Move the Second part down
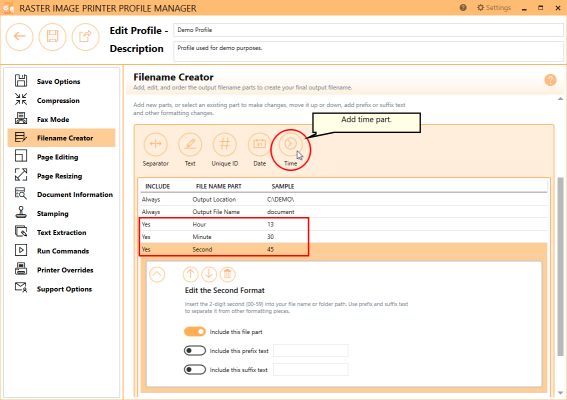Image resolution: width=567 pixels, height=400 pixels. point(209,275)
